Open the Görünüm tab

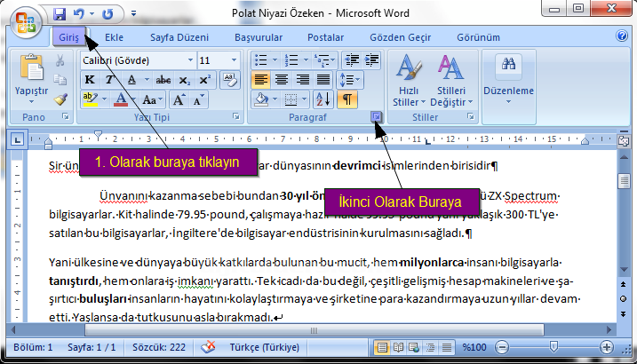pos(478,37)
